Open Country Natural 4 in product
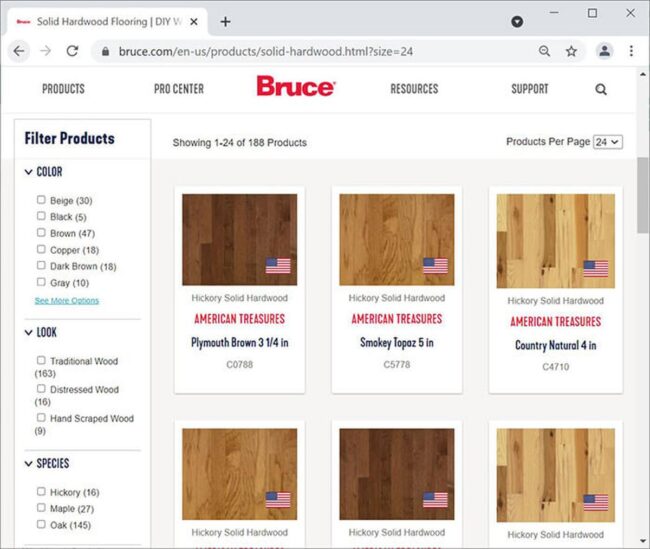650x549 pixels. coord(555,345)
